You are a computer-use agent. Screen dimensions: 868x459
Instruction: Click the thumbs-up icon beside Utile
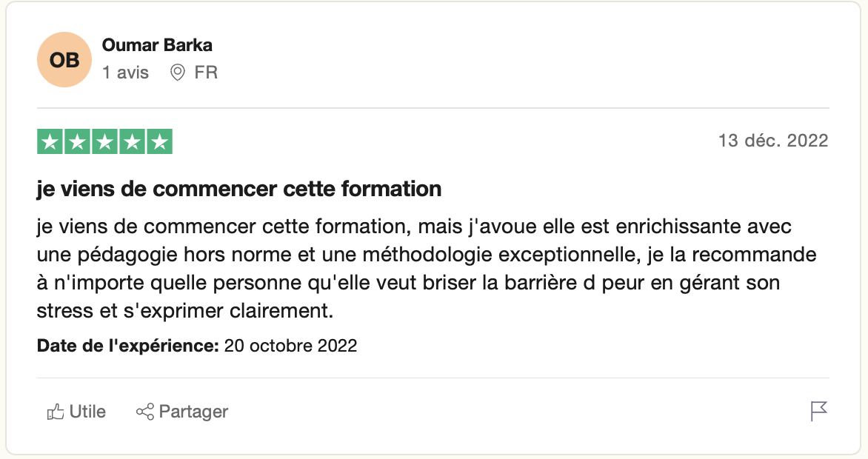[x=56, y=412]
